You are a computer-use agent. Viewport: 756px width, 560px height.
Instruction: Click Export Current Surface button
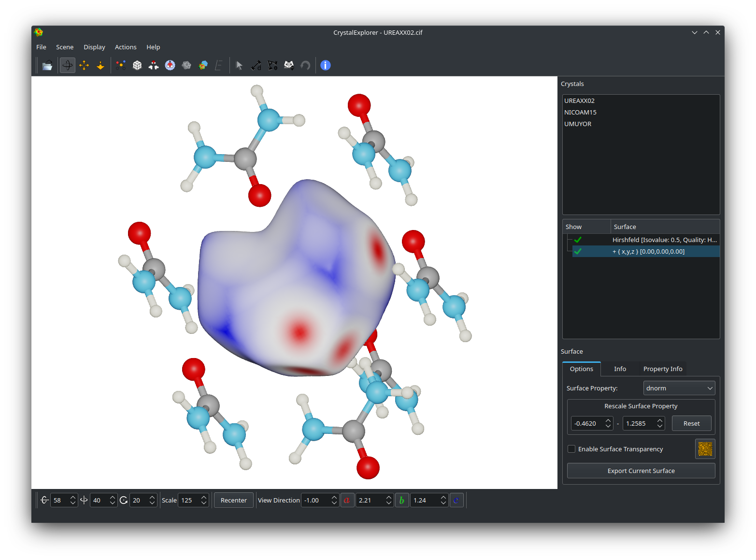tap(641, 471)
